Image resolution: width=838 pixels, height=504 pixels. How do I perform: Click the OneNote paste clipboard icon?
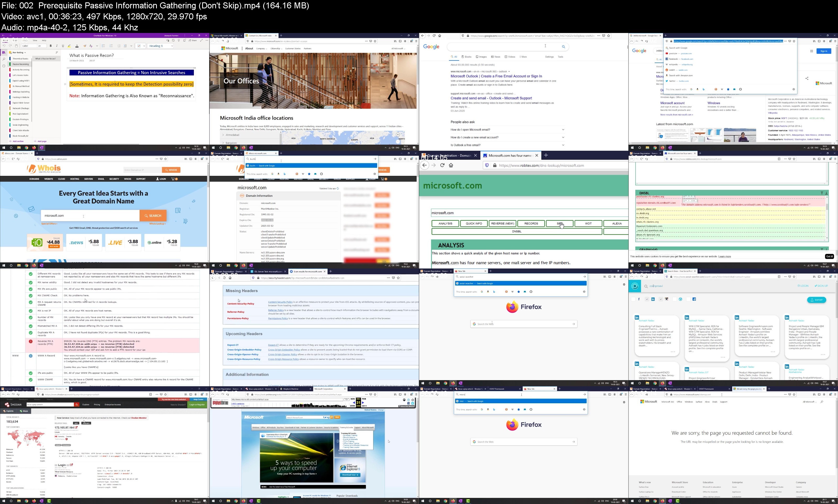pyautogui.click(x=16, y=46)
